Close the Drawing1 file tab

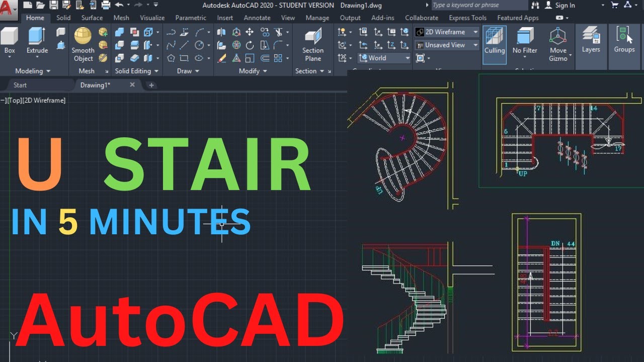(132, 85)
